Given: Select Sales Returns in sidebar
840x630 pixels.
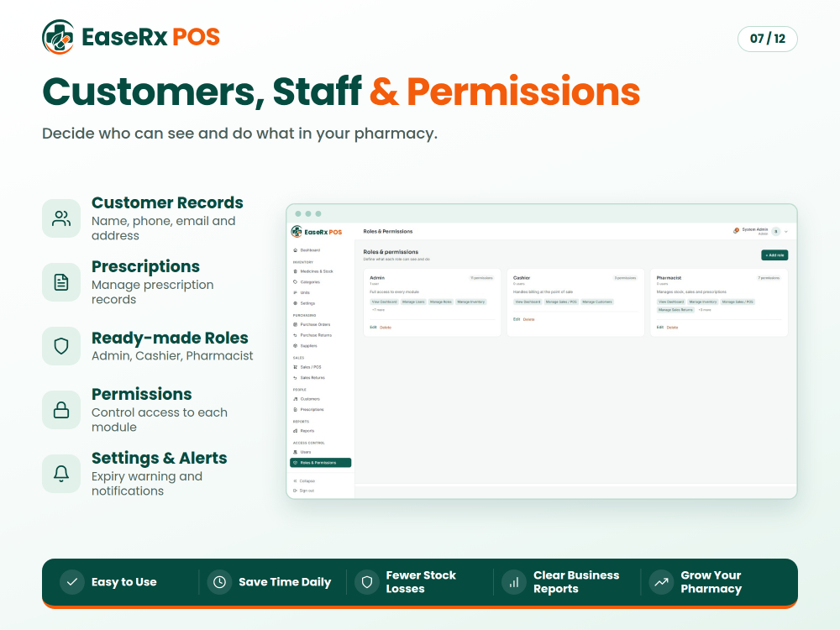Looking at the screenshot, I should coord(309,378).
